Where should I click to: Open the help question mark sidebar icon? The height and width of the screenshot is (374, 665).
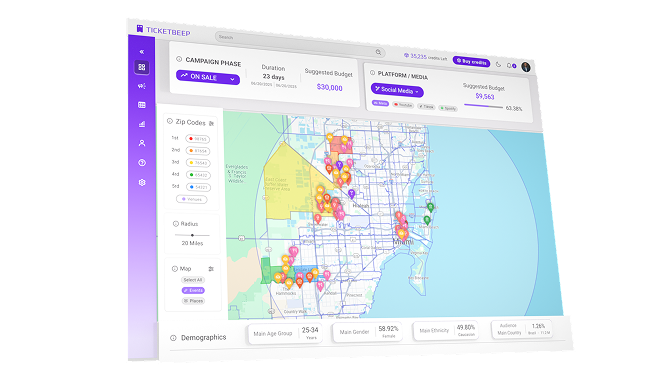point(142,163)
